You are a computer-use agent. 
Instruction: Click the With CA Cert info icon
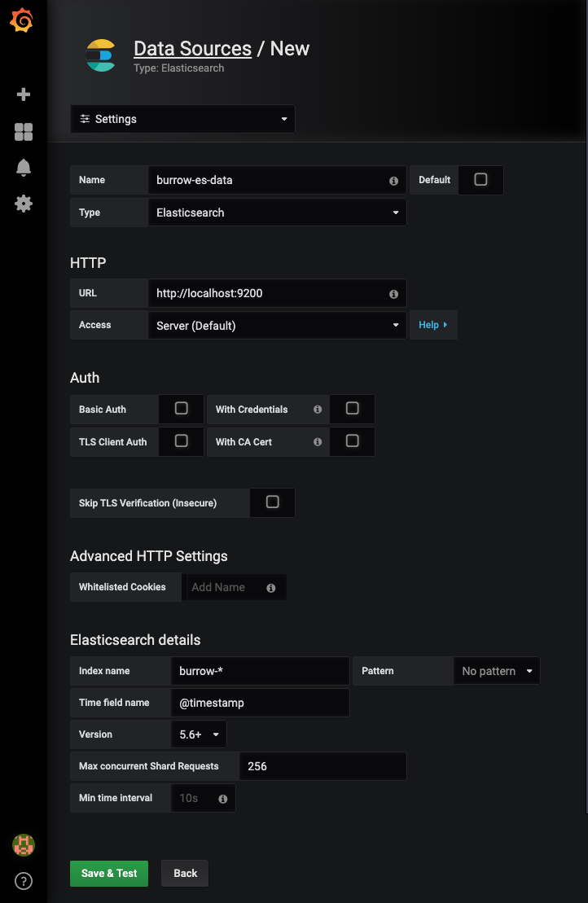(x=318, y=441)
